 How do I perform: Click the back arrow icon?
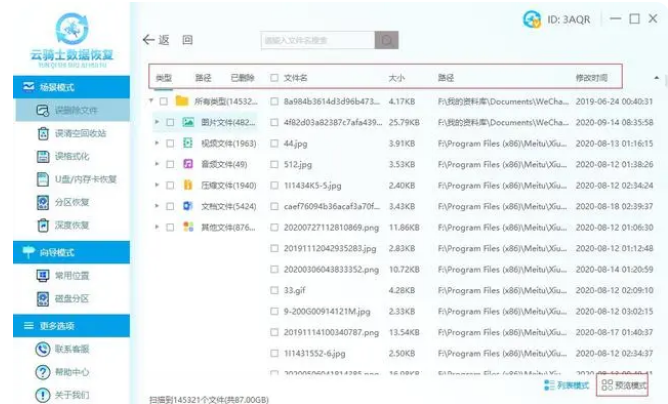pyautogui.click(x=148, y=40)
